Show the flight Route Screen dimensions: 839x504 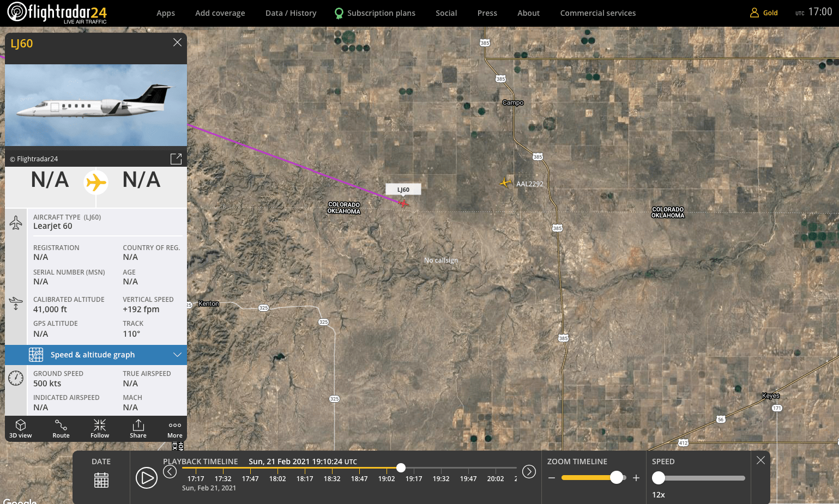[61, 428]
